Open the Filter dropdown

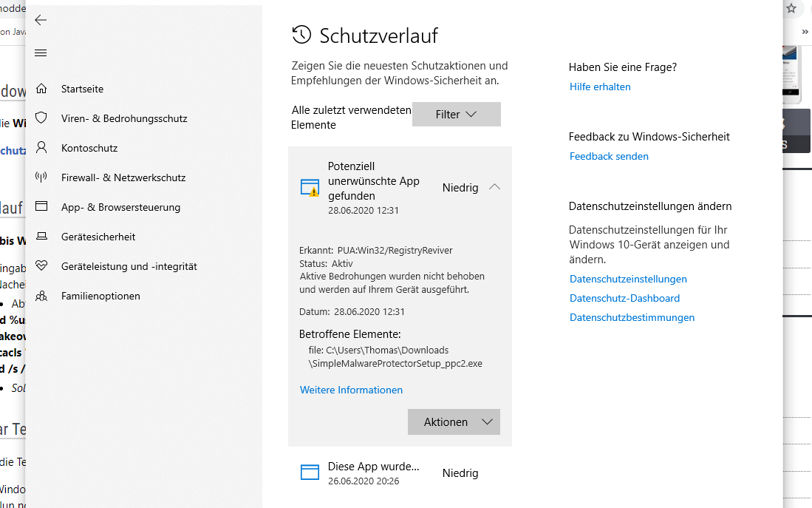(456, 114)
